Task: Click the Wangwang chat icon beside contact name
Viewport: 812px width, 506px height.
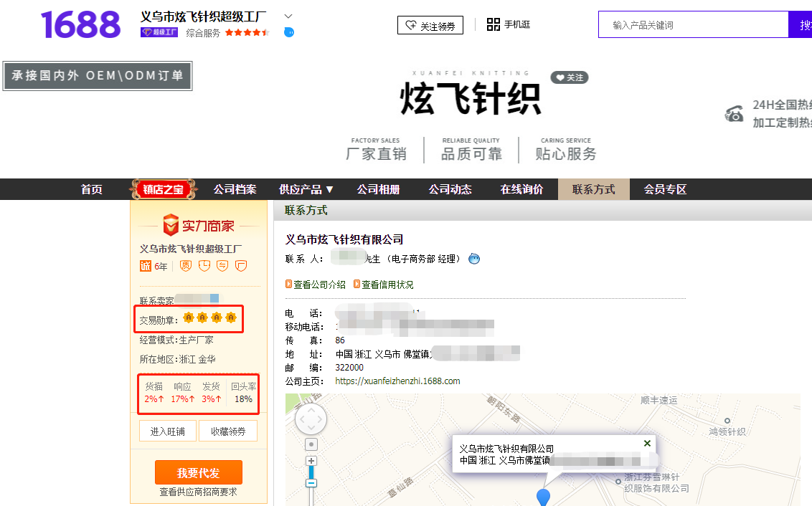Action: (474, 259)
